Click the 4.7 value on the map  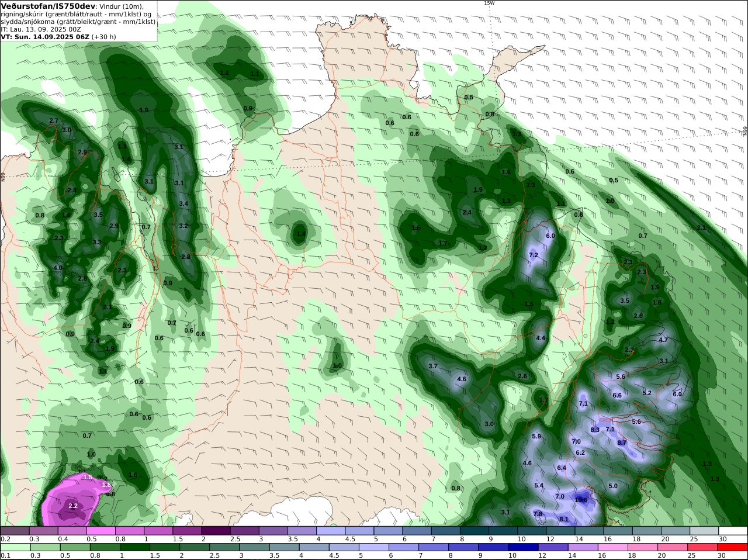663,340
